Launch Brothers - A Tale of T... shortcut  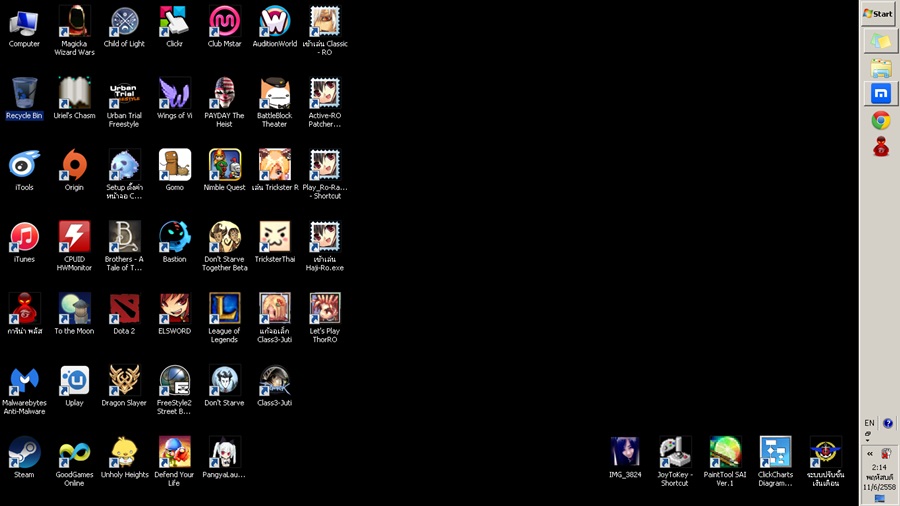124,246
